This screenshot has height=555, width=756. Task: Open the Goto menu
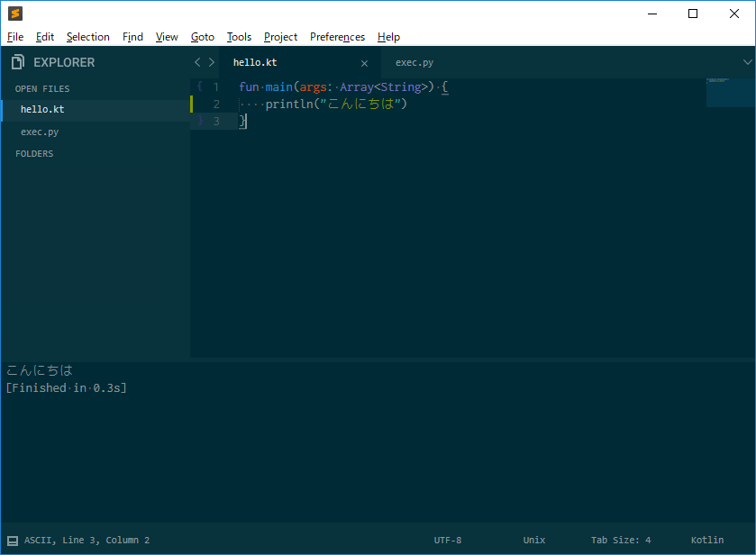(x=203, y=37)
